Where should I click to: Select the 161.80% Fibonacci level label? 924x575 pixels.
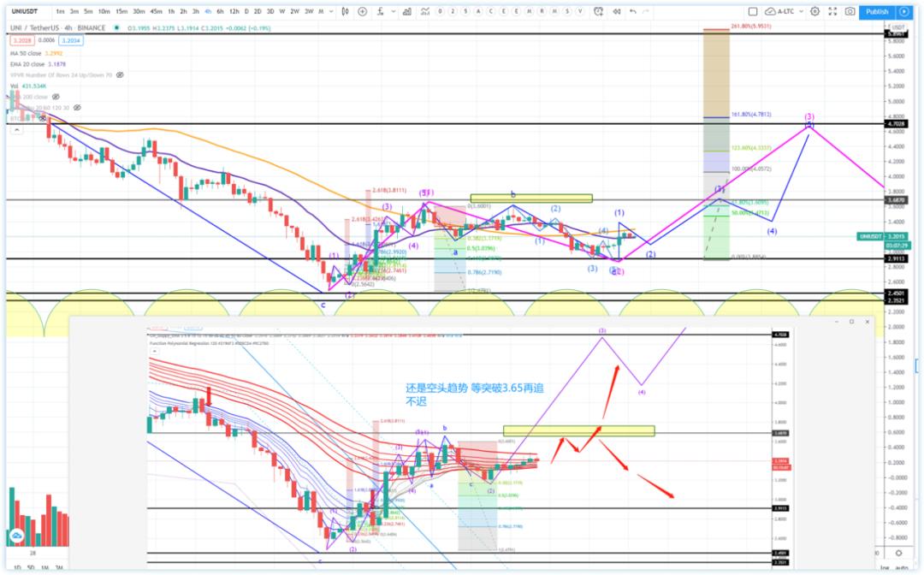tap(751, 115)
